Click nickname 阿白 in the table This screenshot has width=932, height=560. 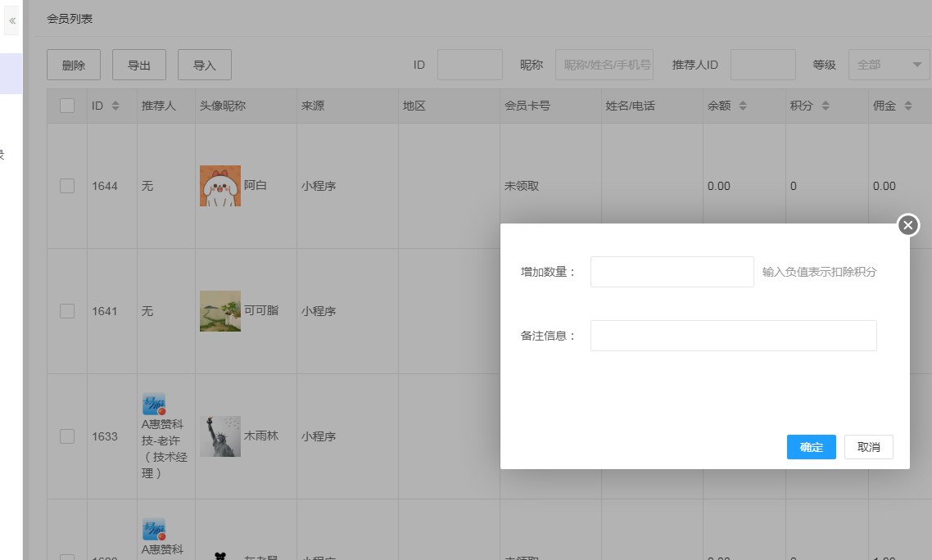[x=255, y=186]
